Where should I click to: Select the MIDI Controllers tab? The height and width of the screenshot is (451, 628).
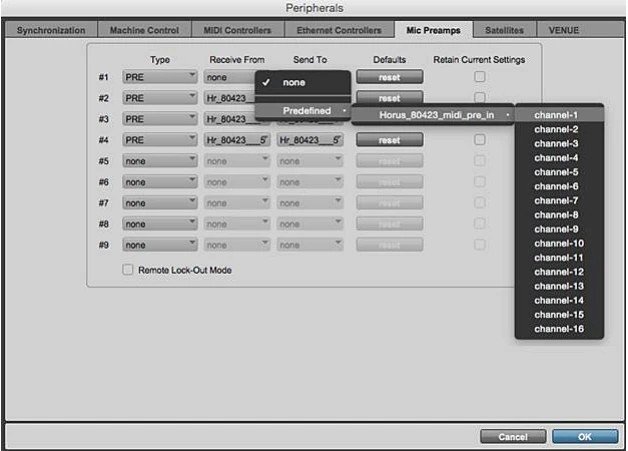pyautogui.click(x=238, y=30)
